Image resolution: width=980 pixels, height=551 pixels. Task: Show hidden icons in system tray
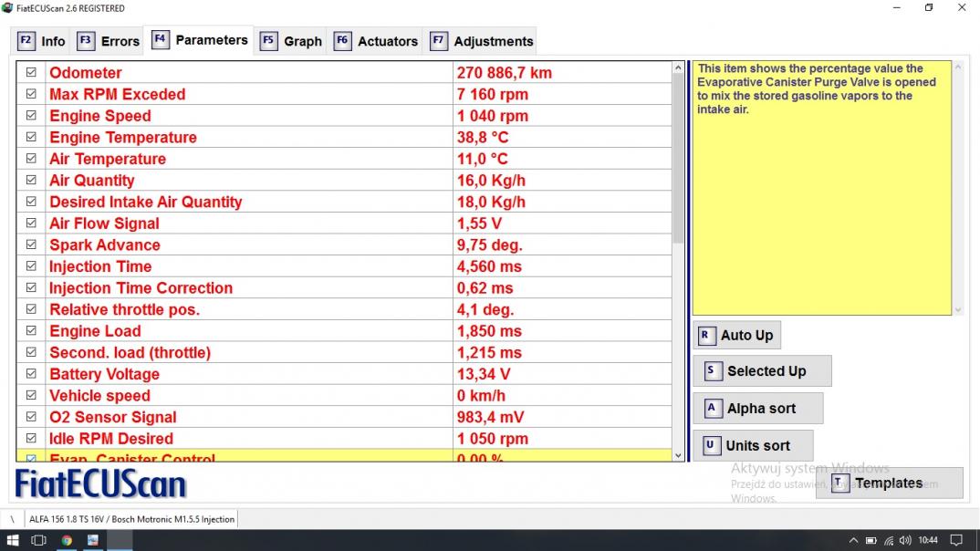tap(854, 540)
